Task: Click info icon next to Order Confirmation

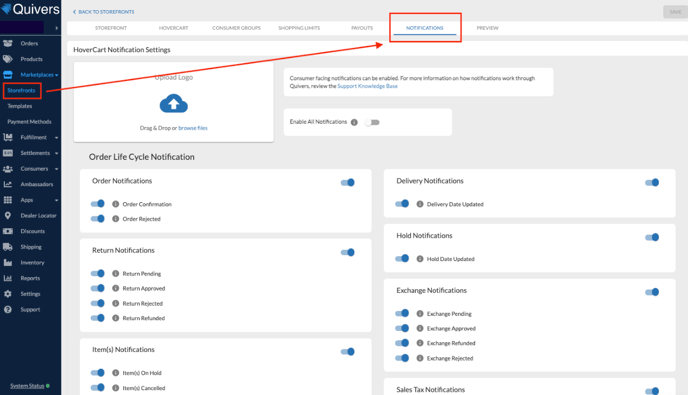Action: pyautogui.click(x=115, y=204)
